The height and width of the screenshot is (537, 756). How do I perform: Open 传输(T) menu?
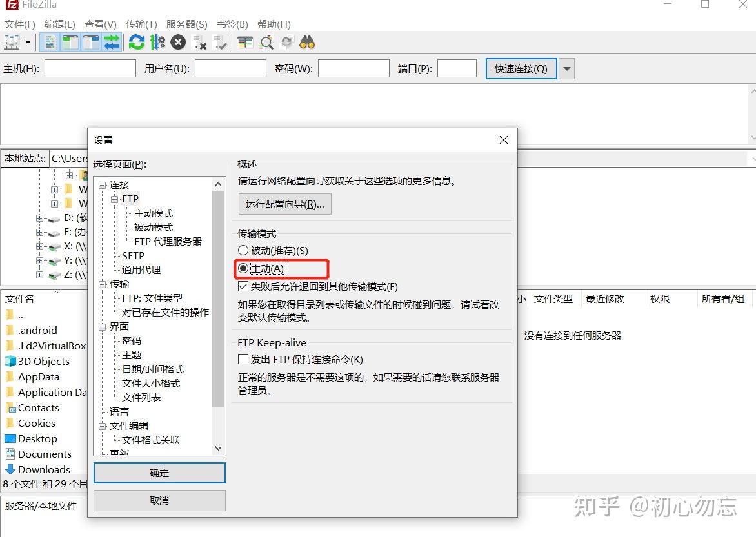click(141, 24)
